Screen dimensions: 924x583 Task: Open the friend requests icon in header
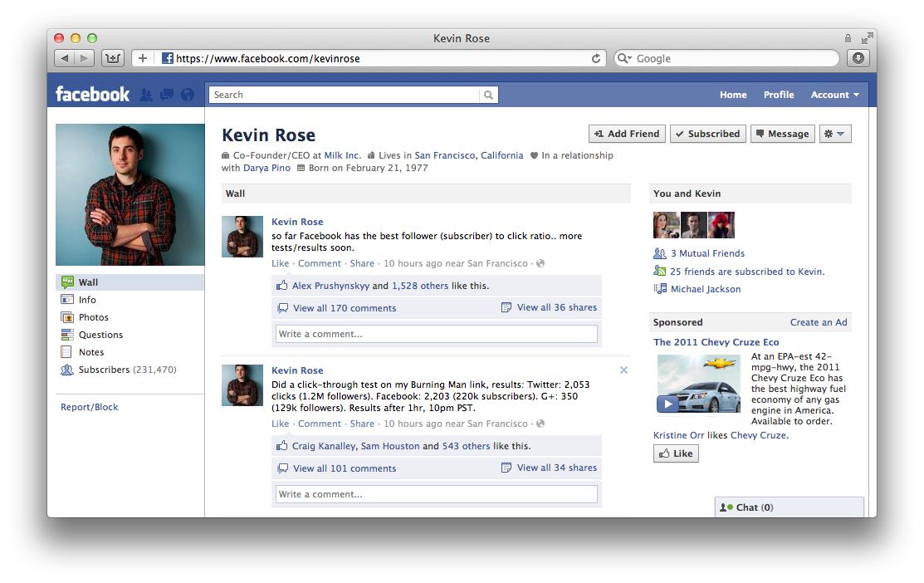(x=145, y=95)
